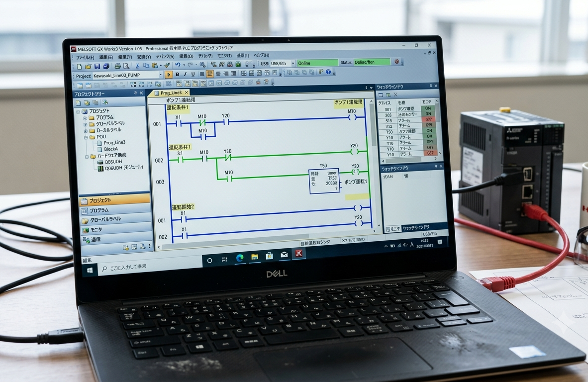Open the Project name dropdown
This screenshot has width=588, height=382.
(x=161, y=75)
